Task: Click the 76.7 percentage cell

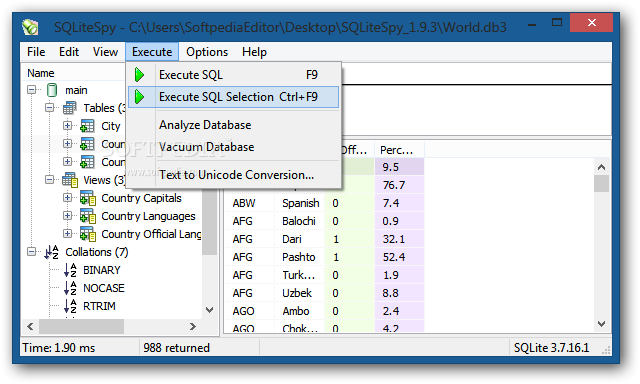Action: [400, 185]
